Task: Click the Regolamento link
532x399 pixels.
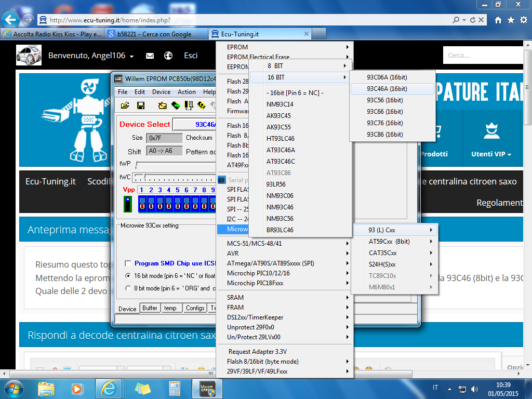Action: pyautogui.click(x=499, y=203)
